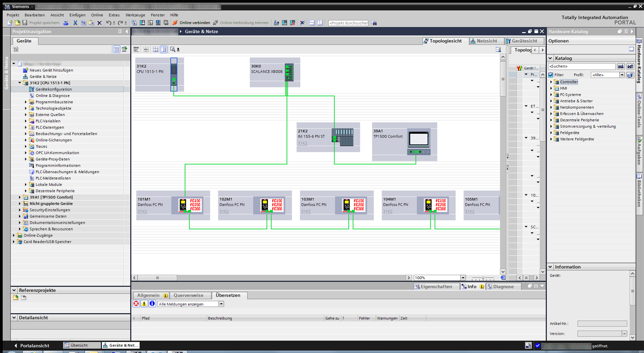The width and height of the screenshot is (644, 353).
Task: Expand Netzkomponenten catalog folder
Action: click(551, 107)
